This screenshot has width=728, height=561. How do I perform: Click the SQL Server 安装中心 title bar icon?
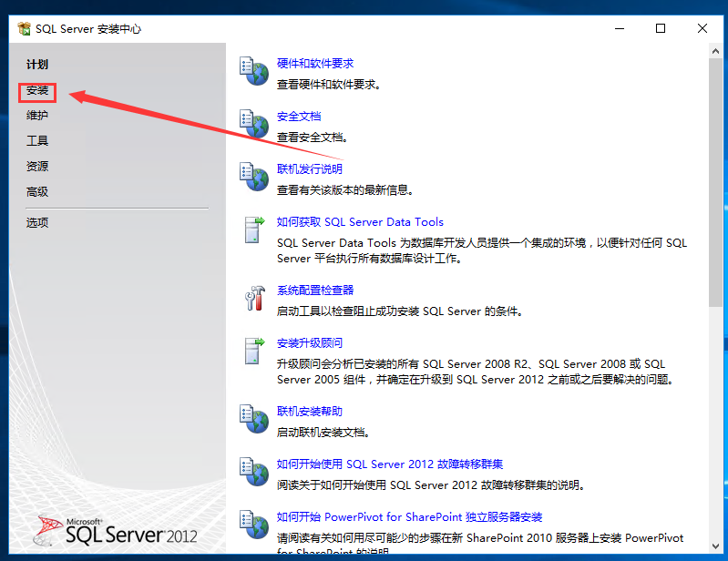pyautogui.click(x=24, y=29)
